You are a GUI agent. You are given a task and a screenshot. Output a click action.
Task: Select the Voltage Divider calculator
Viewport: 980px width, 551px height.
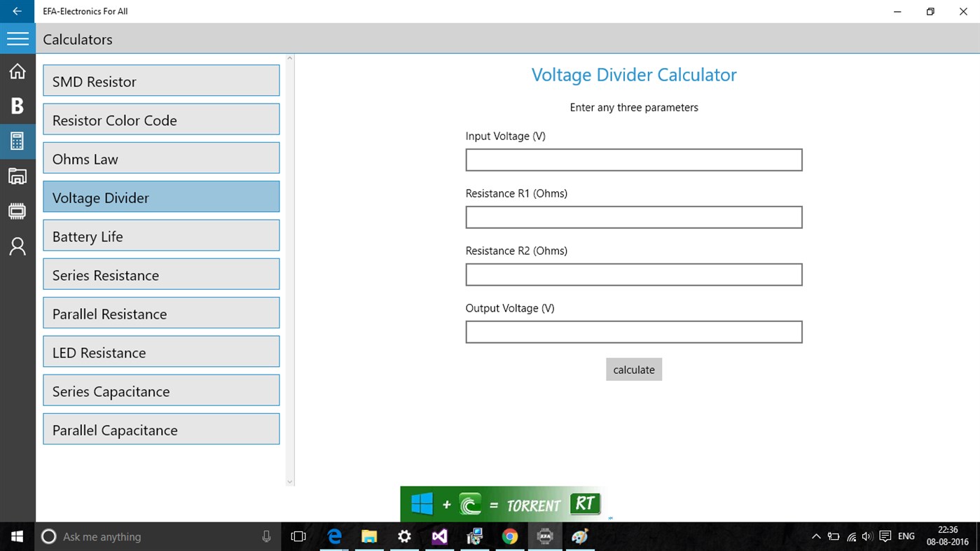161,197
